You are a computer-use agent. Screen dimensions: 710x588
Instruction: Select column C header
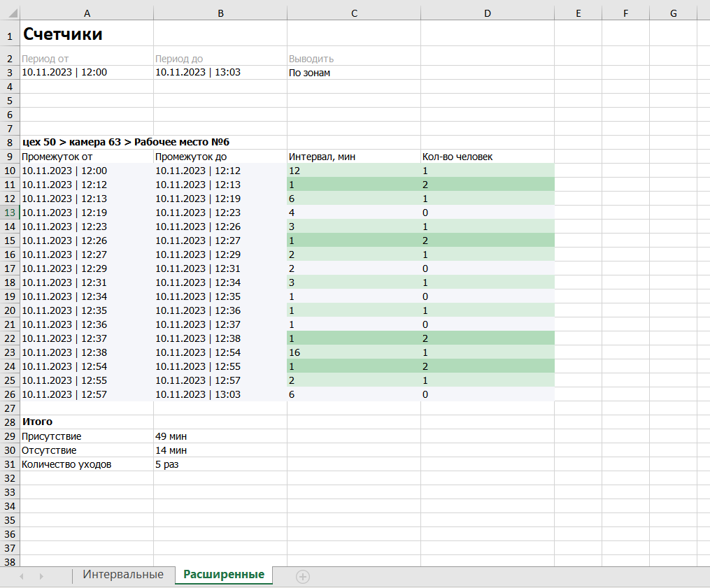(x=354, y=13)
